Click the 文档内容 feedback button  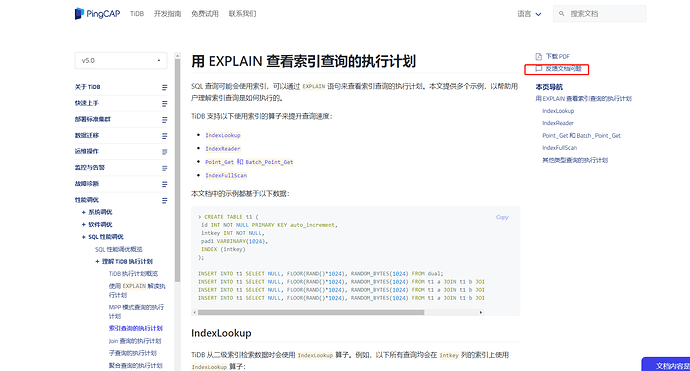[666, 365]
